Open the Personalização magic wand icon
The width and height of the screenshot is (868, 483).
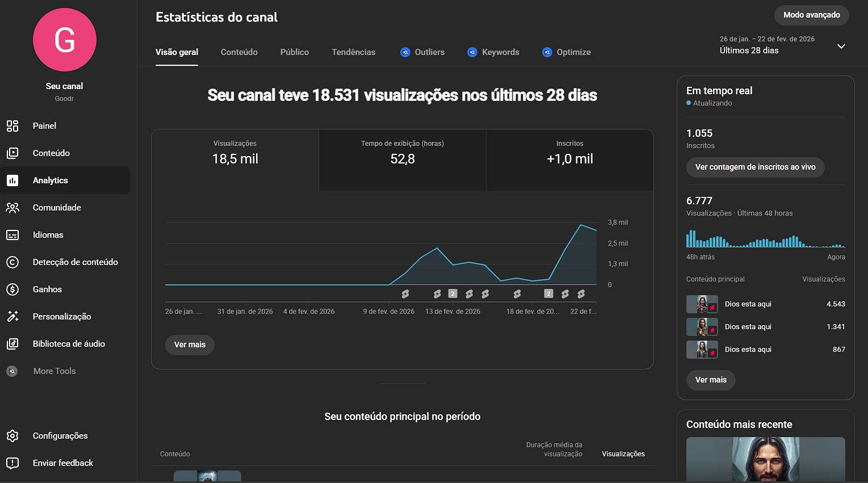(x=12, y=317)
